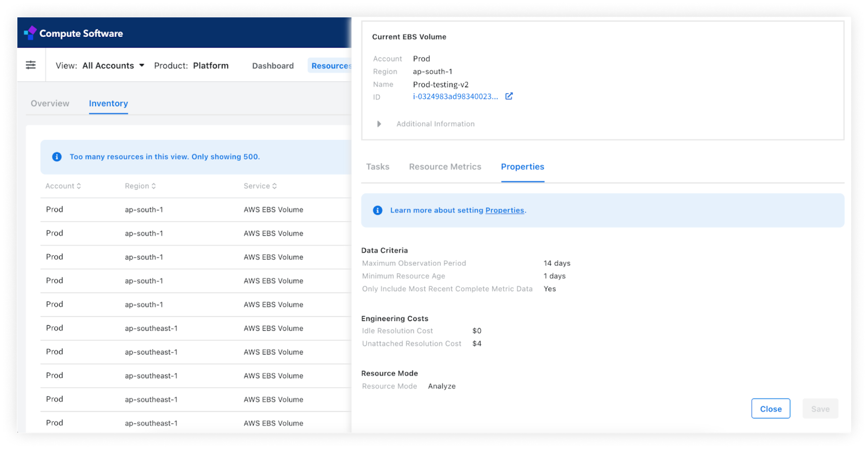Select the Inventory tab
868x450 pixels.
(x=108, y=103)
